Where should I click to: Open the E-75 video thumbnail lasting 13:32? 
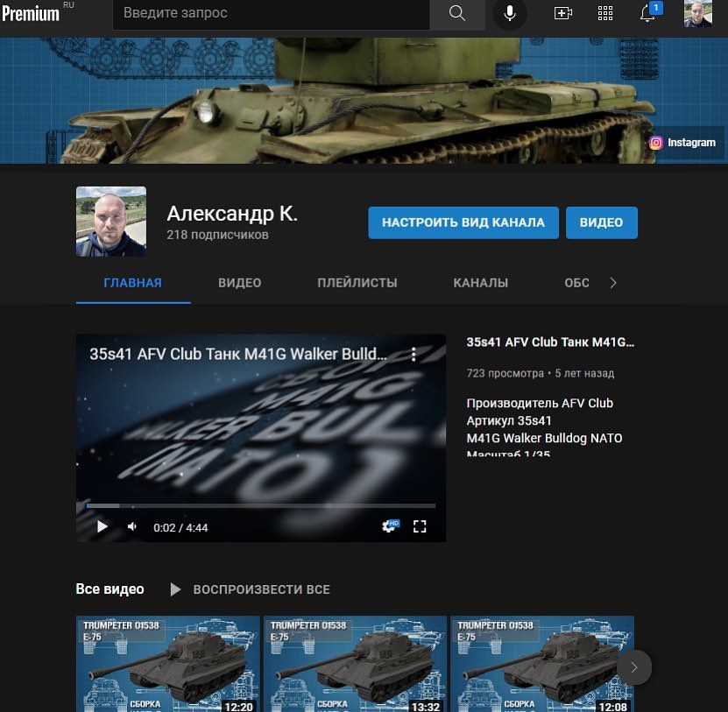(355, 664)
